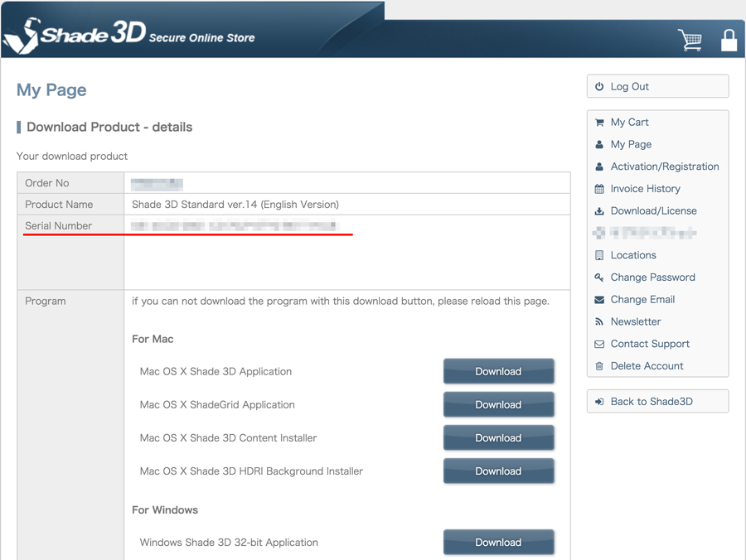Click the download icon beside Download/License

tap(599, 211)
